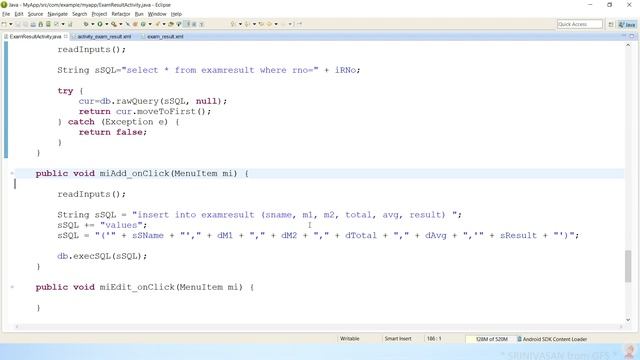Select the ExamResultActivity.java editor tab
640x360 pixels.
click(x=35, y=36)
